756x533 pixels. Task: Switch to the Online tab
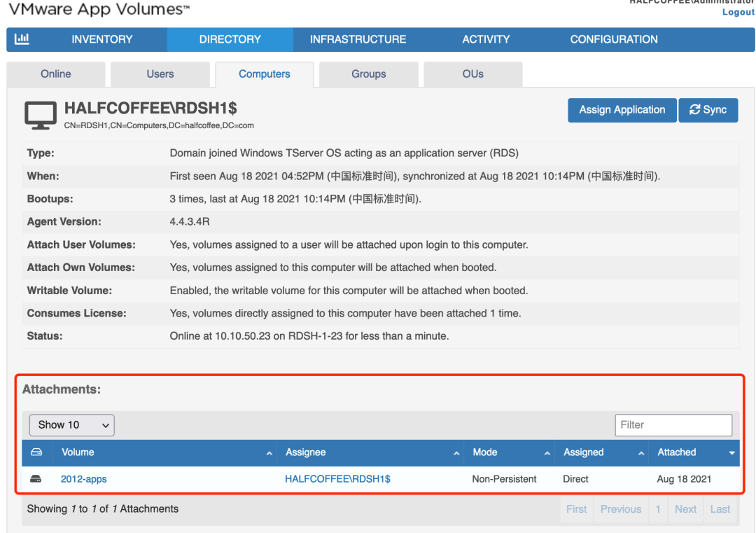coord(56,74)
